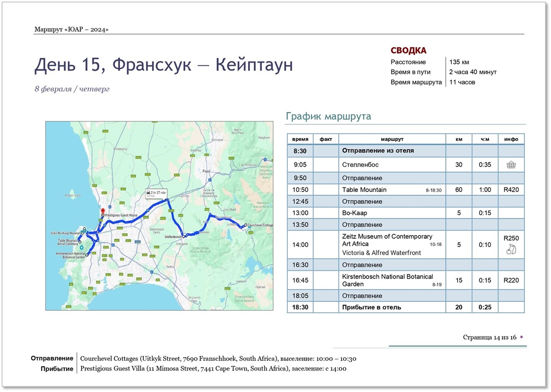The width and height of the screenshot is (551, 392).
Task: Click the Prestigious Guest Villa arrival address line
Action: pyautogui.click(x=213, y=369)
